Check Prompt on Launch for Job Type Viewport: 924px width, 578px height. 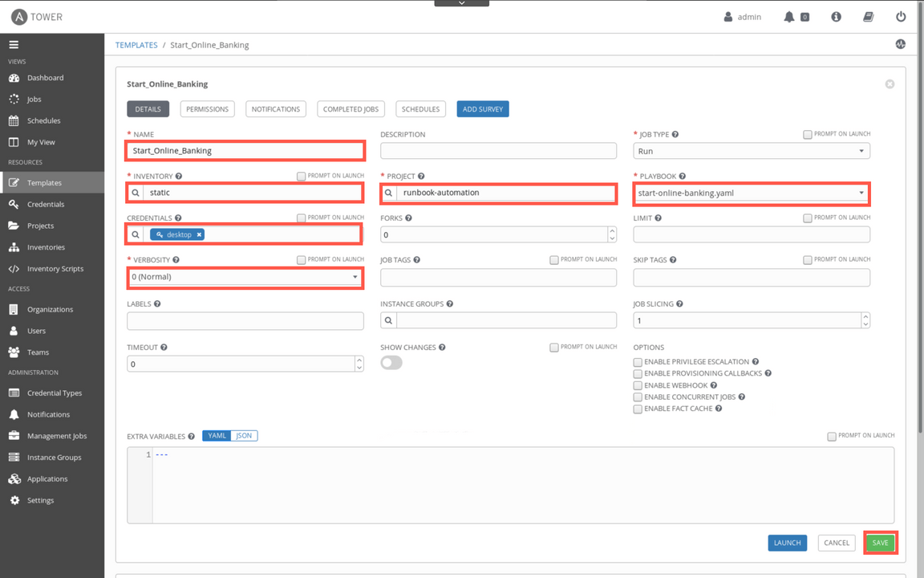[807, 134]
